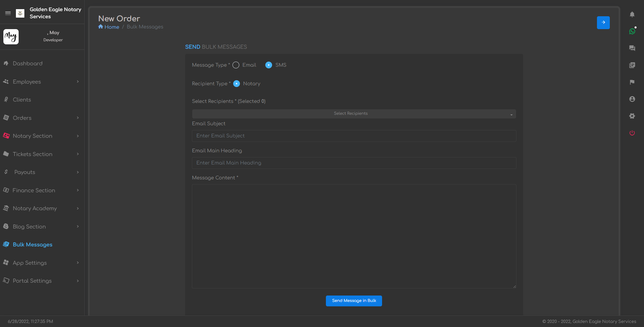Toggle the hamburger sidebar menu icon

pos(8,13)
